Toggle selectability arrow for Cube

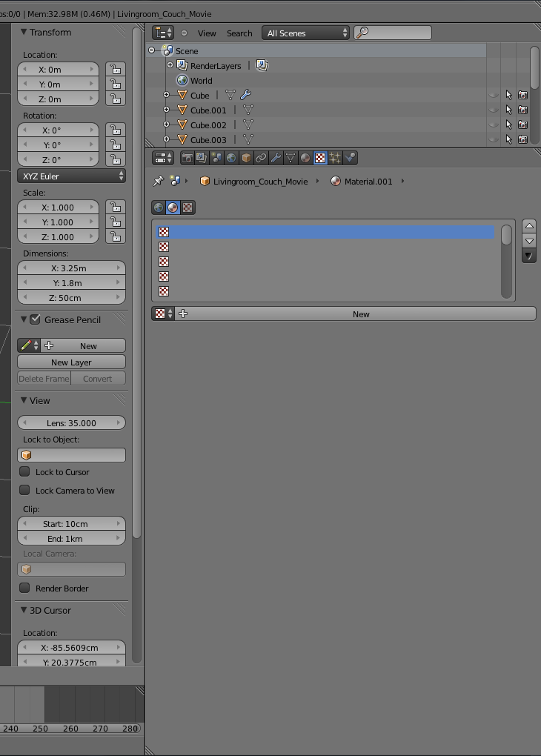[x=508, y=95]
